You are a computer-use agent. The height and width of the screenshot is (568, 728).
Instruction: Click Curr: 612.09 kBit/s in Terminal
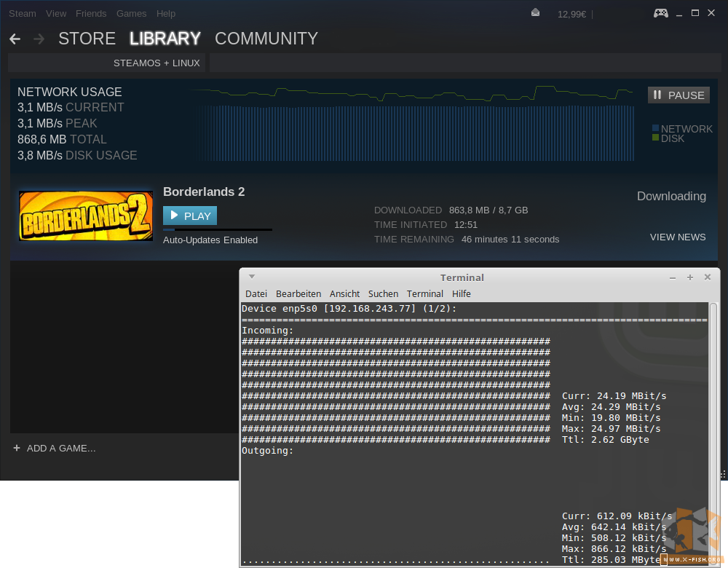tap(617, 516)
